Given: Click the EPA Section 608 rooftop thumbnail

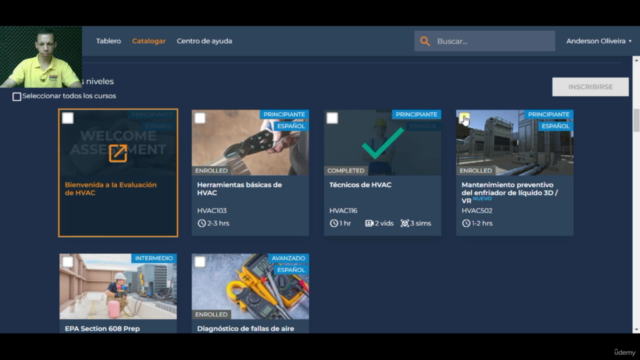Looking at the screenshot, I should point(118,287).
